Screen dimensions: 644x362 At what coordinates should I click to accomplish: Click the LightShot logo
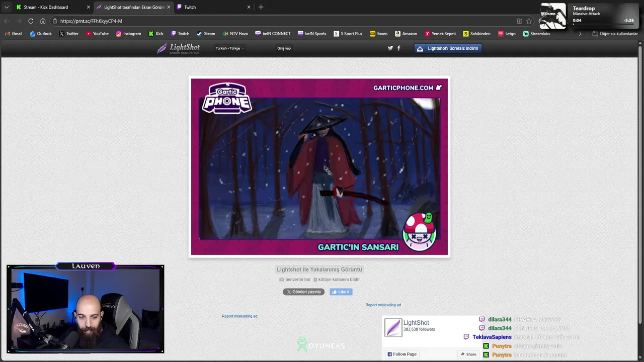tap(178, 48)
